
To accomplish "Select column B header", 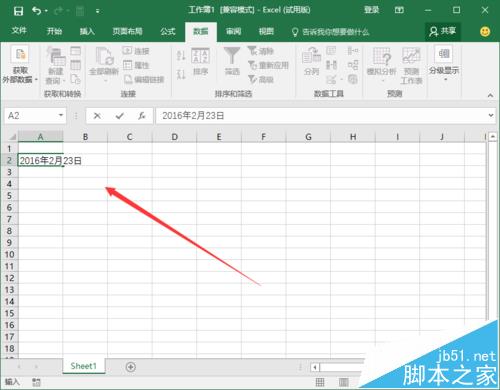I will (85, 137).
